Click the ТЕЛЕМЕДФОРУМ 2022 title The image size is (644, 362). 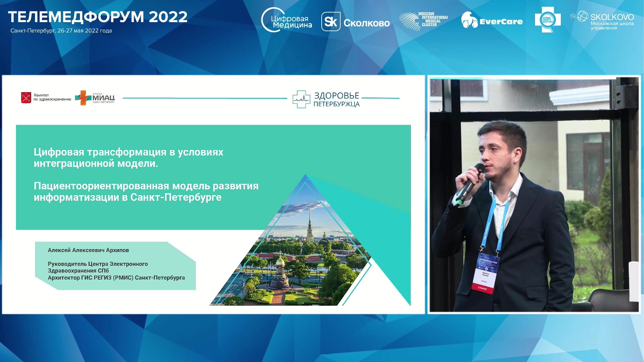(x=98, y=17)
